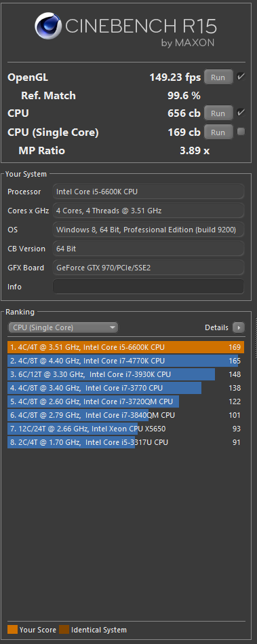Click the MP Ratio value 3.89 x

pyautogui.click(x=195, y=151)
